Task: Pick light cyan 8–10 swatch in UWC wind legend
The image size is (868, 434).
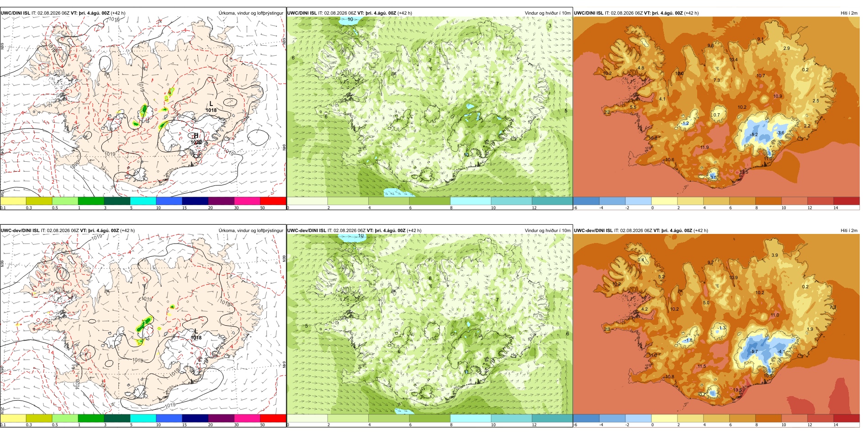Action: tap(471, 201)
